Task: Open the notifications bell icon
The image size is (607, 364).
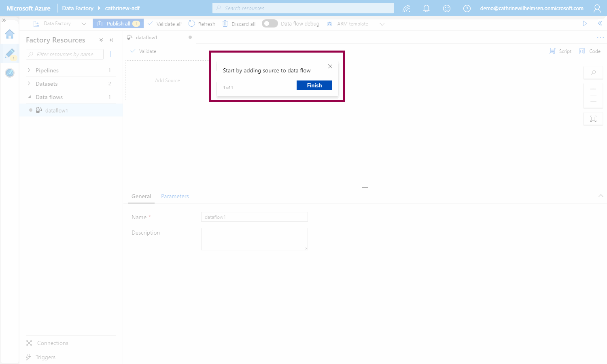Action: (x=426, y=8)
